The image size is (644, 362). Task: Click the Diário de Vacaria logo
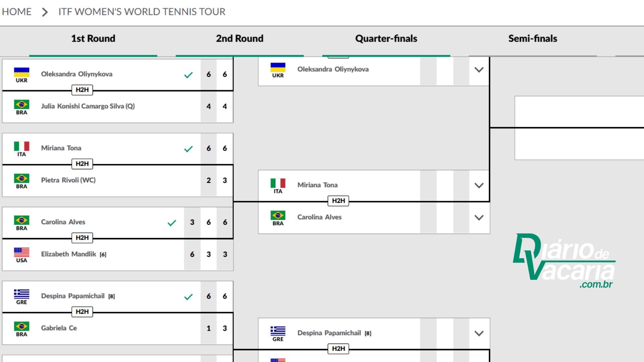[x=564, y=261]
